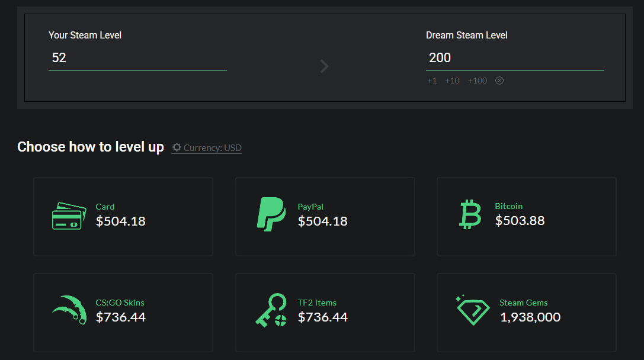
Task: Clear the dream level with the X icon
Action: coord(499,81)
